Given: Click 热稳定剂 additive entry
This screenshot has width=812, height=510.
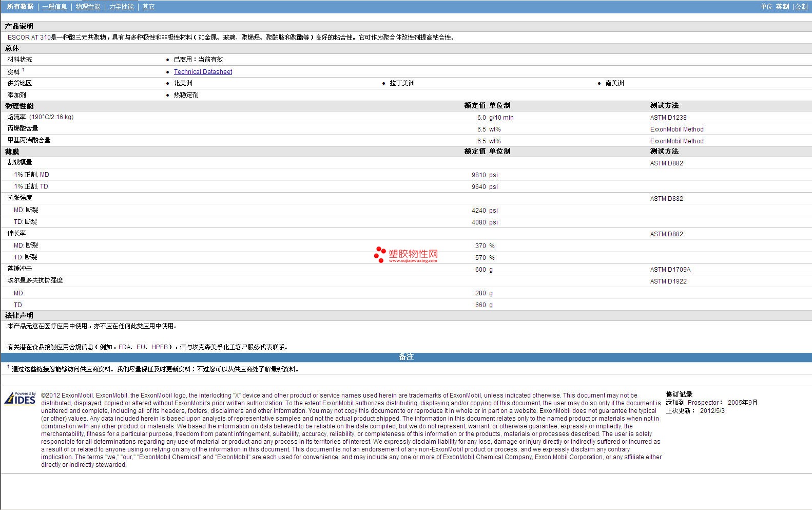Looking at the screenshot, I should click(186, 95).
